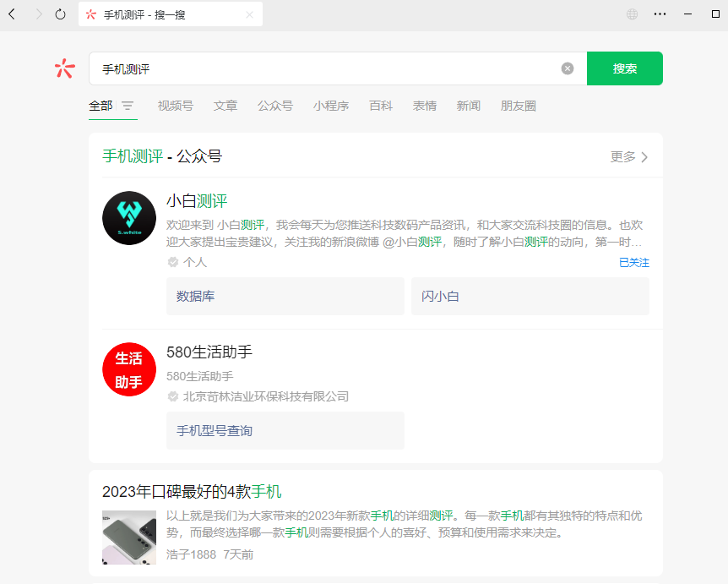Switch to the 百科 tab
Image resolution: width=728 pixels, height=584 pixels.
point(381,106)
